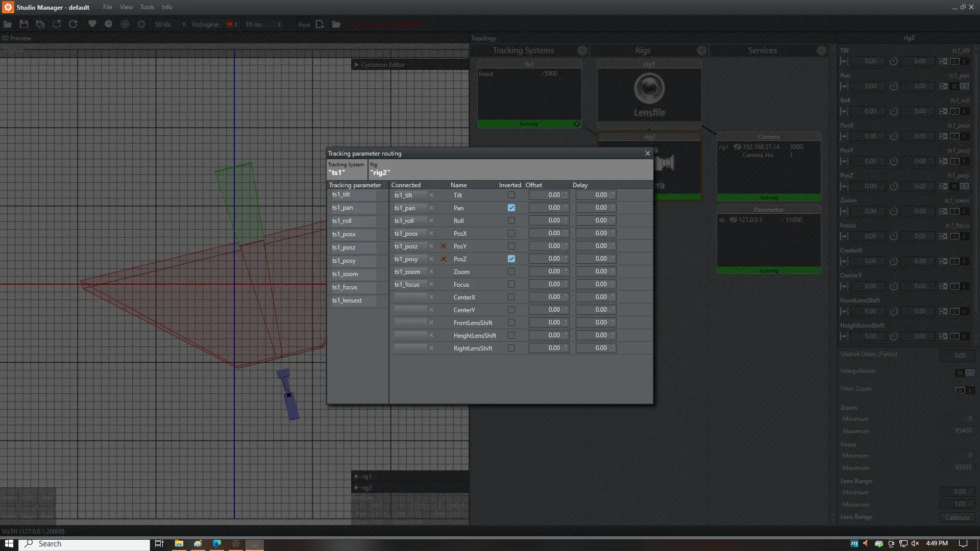Open the Tools menu

tap(147, 7)
